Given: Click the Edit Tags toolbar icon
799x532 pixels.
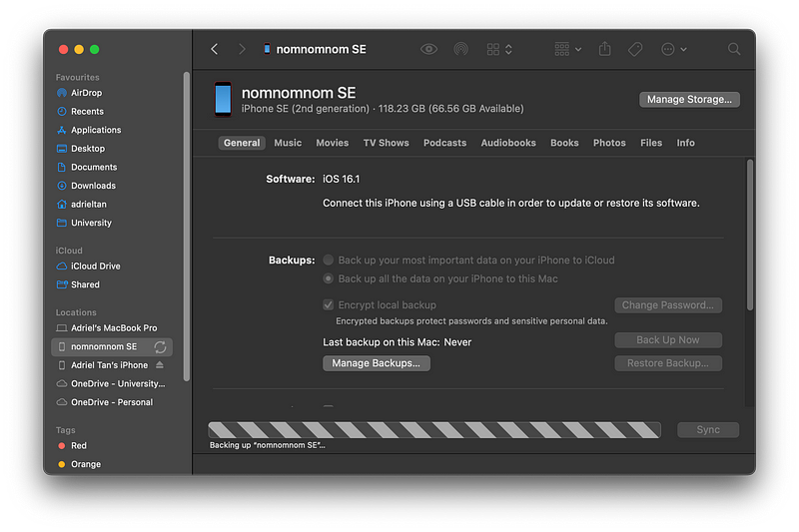Looking at the screenshot, I should (635, 49).
